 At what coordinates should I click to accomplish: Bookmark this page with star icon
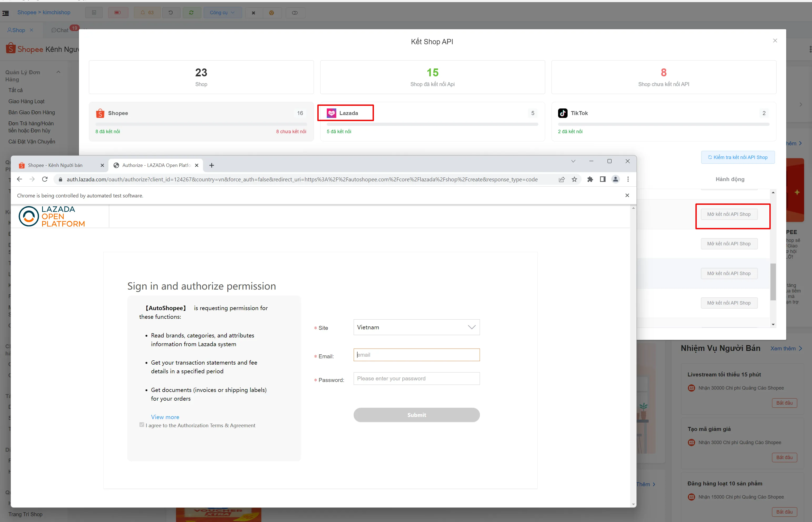(x=574, y=179)
